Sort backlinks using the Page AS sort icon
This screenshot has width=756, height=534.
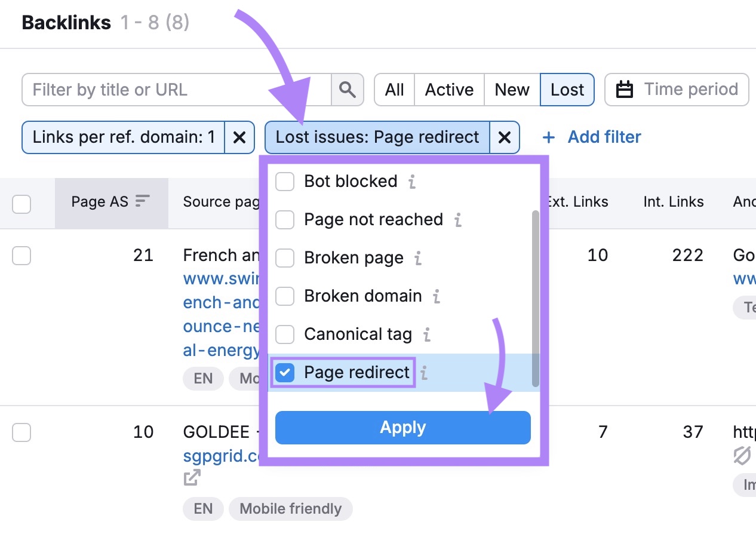coord(142,201)
